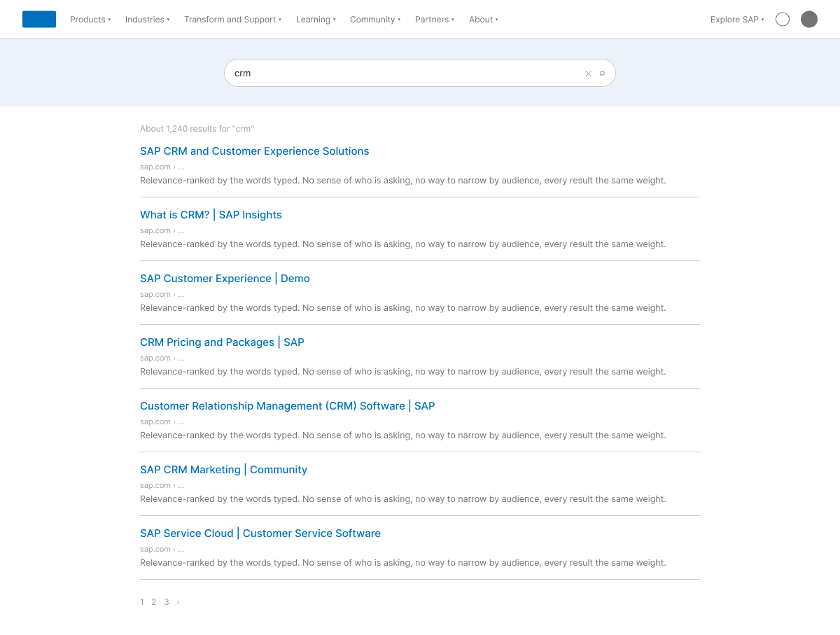Clear the search field with the X icon

pyautogui.click(x=589, y=74)
